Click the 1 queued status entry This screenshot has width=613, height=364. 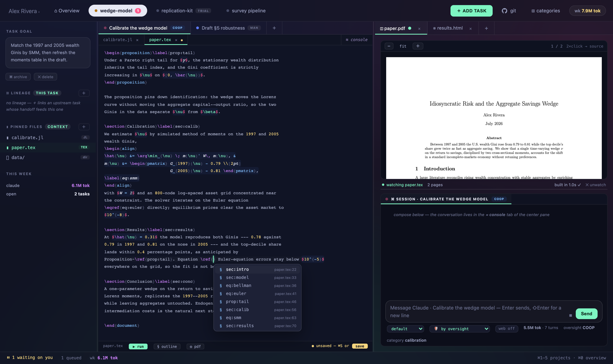point(71,358)
